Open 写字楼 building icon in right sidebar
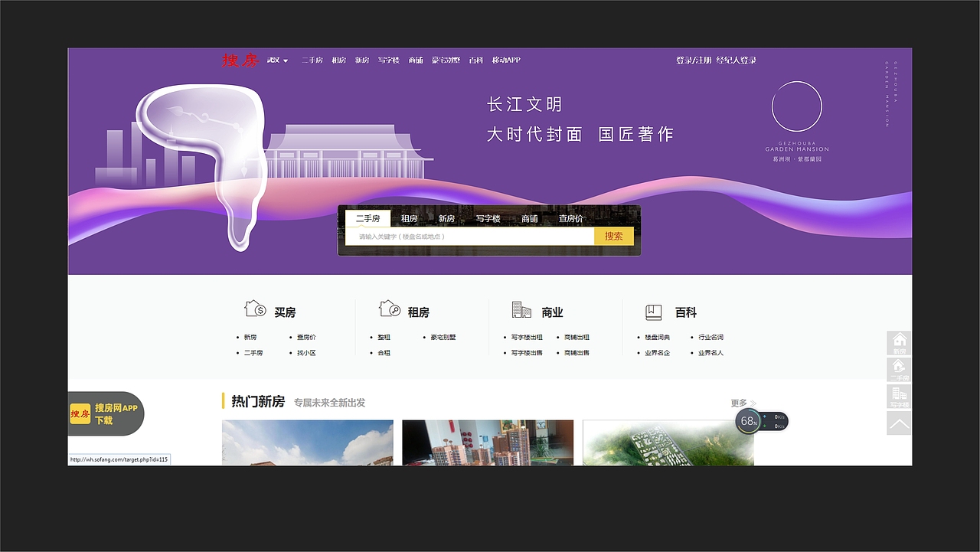 (x=898, y=395)
